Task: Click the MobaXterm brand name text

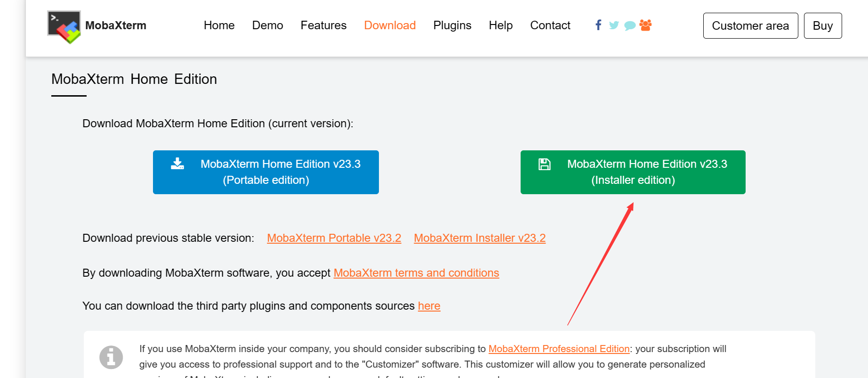Action: tap(116, 25)
